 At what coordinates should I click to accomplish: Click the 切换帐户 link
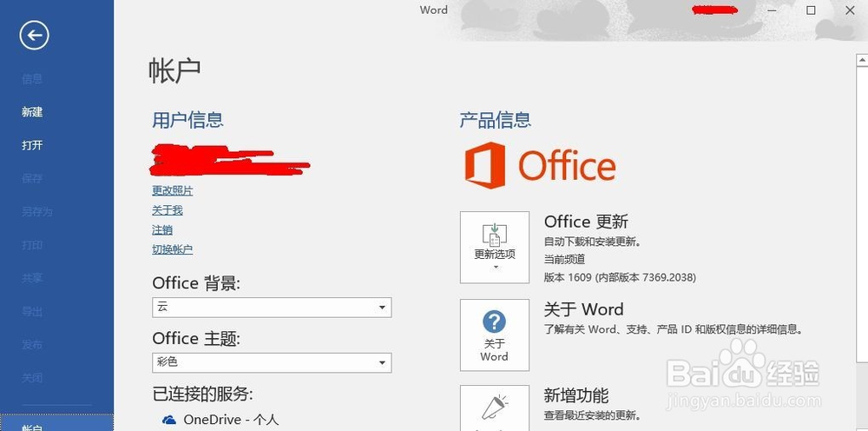point(173,249)
